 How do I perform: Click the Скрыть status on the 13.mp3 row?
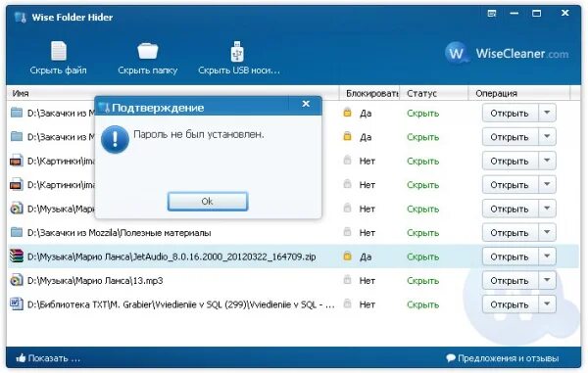(x=422, y=281)
